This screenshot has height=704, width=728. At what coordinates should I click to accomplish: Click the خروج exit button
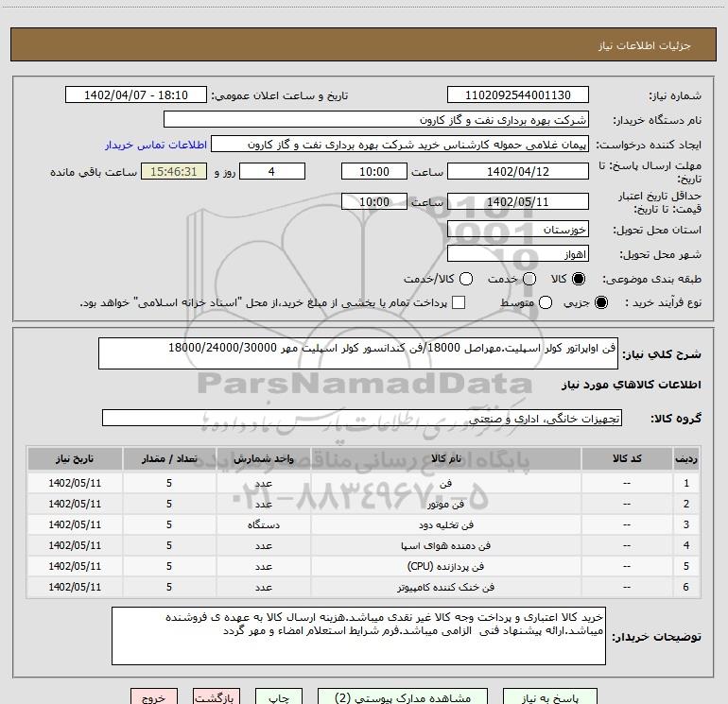(154, 697)
